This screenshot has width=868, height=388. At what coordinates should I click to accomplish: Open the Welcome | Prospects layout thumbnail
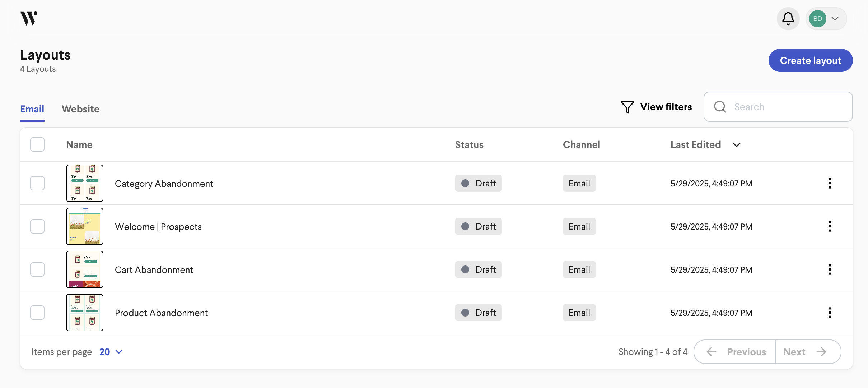[x=85, y=226]
